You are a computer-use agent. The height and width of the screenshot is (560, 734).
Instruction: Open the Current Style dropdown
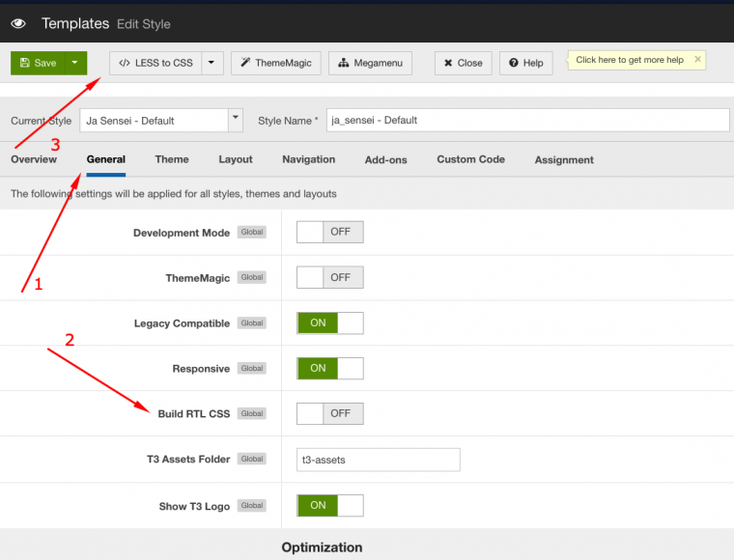click(x=235, y=120)
